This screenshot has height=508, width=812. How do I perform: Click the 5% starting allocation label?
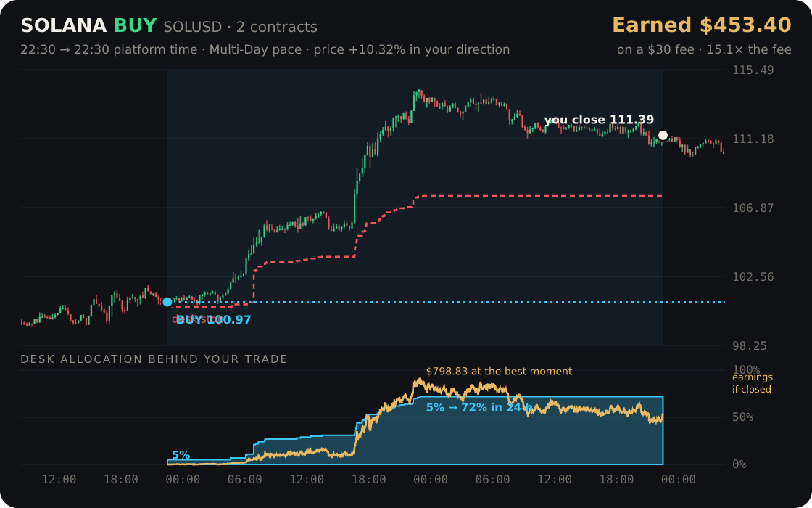click(x=181, y=455)
